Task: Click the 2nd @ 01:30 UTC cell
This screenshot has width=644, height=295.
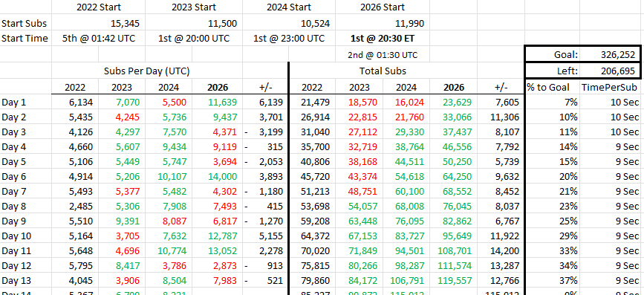Action: 383,55
